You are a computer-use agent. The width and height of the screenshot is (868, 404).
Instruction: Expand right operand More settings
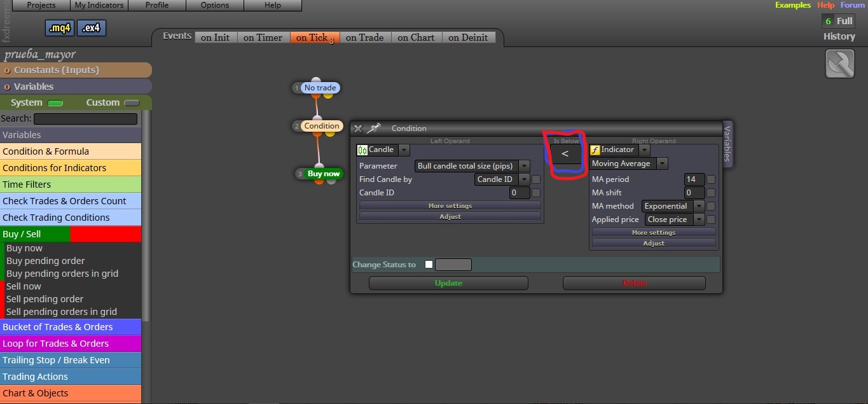tap(654, 232)
